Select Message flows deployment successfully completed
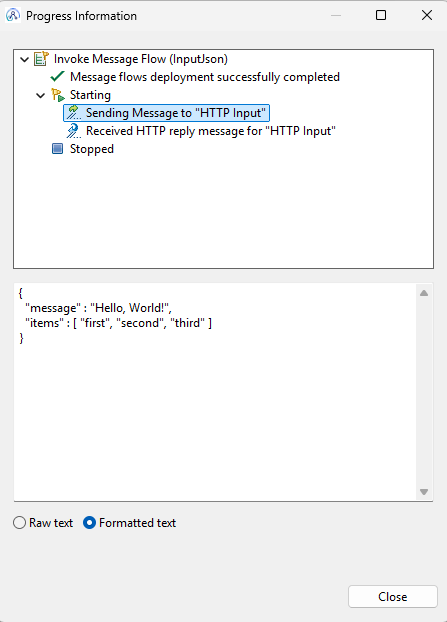The image size is (447, 622). click(x=205, y=77)
